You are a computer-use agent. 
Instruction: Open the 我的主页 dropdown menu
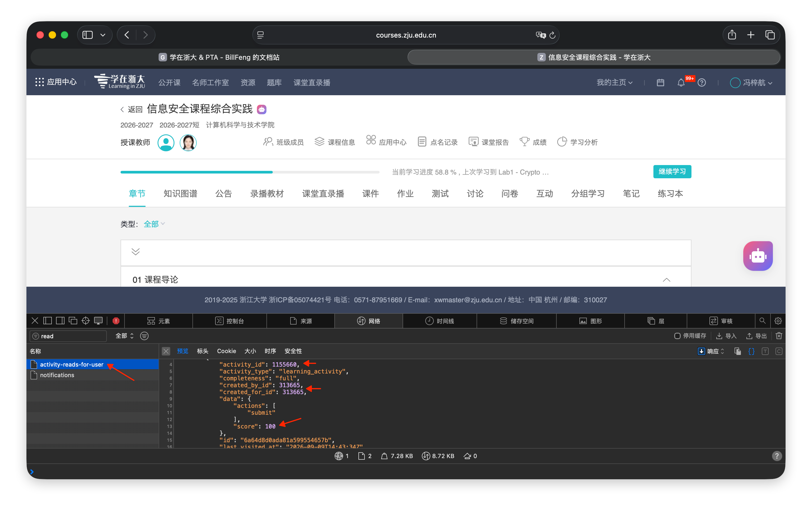(614, 82)
